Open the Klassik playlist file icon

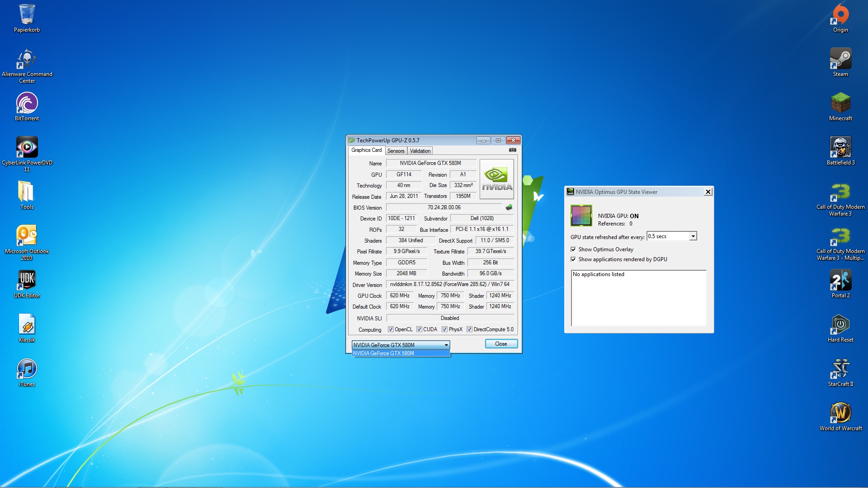(27, 328)
